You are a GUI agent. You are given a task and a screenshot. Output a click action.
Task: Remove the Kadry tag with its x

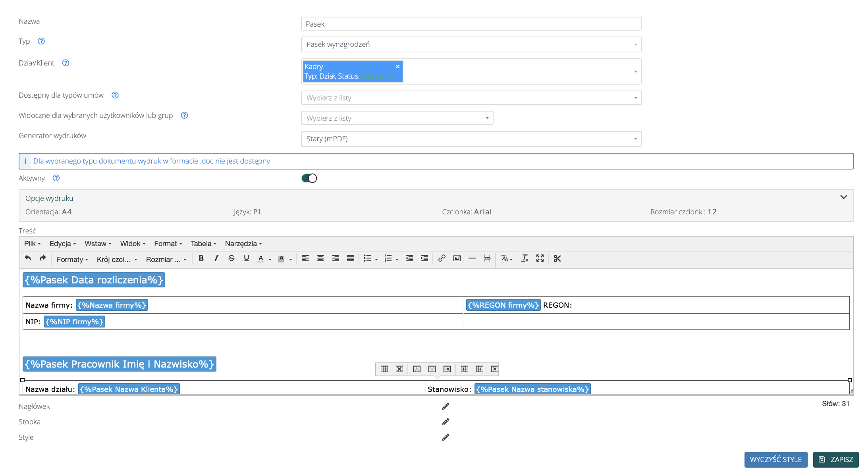tap(397, 67)
